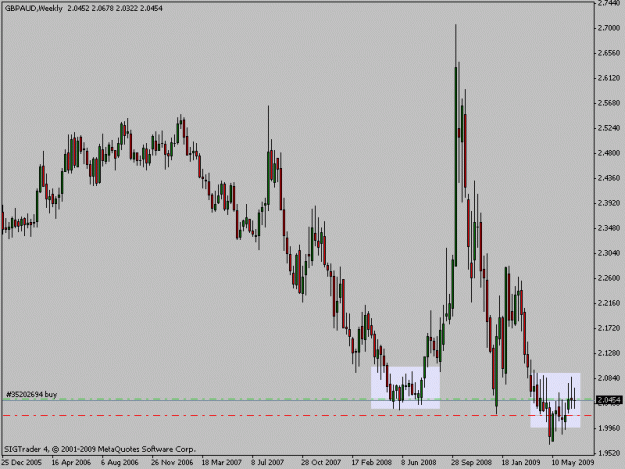Viewport: 625px width, 469px height.
Task: Click the 17 Feb 2008 date label
Action: click(x=371, y=462)
